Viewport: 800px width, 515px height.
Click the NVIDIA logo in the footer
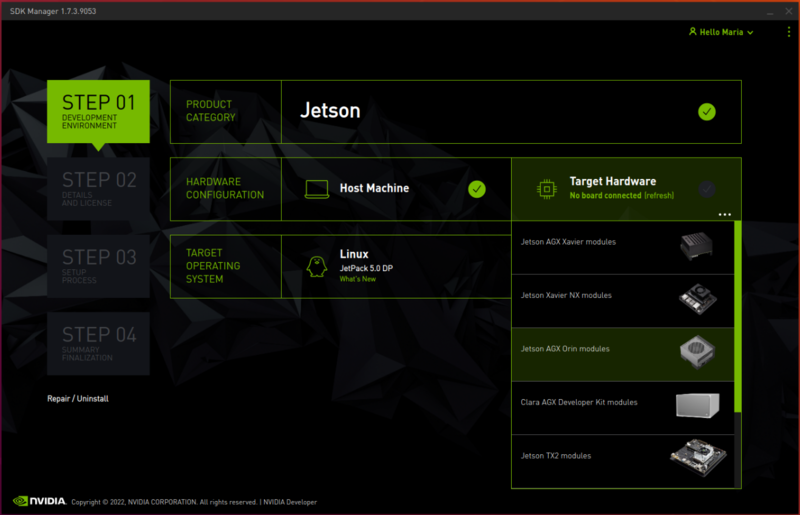coord(39,501)
